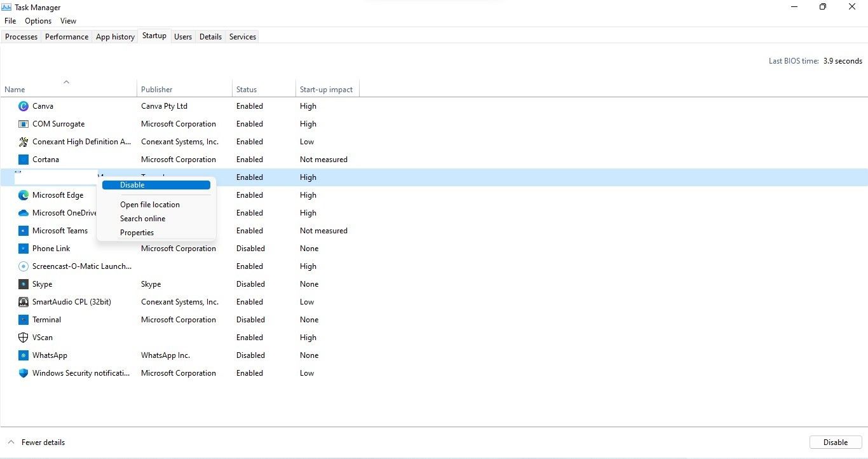The image size is (868, 459).
Task: Select the Startup tab
Action: [154, 36]
